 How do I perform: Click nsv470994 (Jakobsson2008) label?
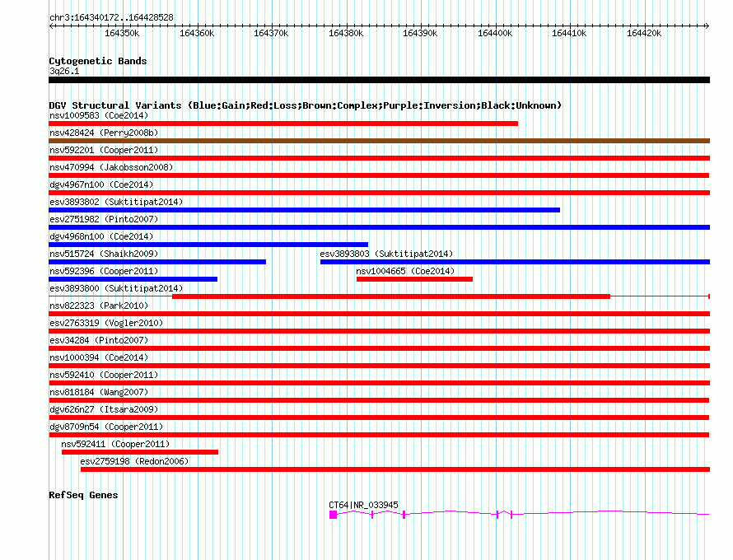click(x=111, y=167)
